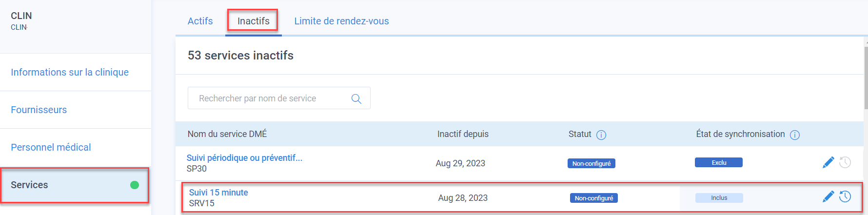
Task: Open the Suivi 15 minute service link
Action: pyautogui.click(x=218, y=193)
